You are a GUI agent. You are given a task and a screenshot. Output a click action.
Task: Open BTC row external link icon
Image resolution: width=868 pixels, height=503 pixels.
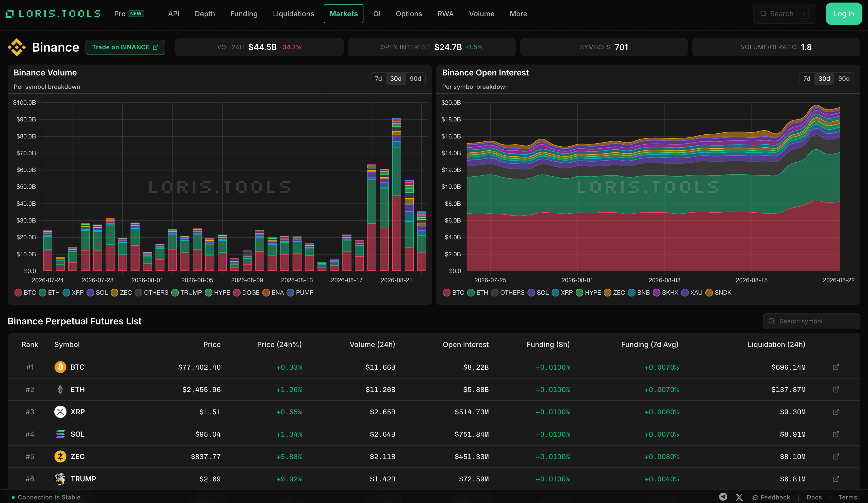[x=836, y=367]
